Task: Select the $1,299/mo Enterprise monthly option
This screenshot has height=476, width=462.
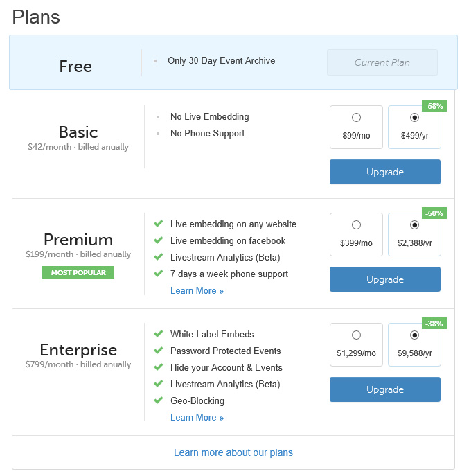Action: click(356, 344)
